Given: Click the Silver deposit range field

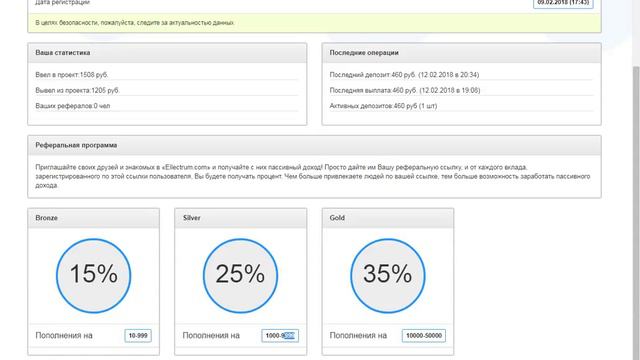Looking at the screenshot, I should 280,336.
